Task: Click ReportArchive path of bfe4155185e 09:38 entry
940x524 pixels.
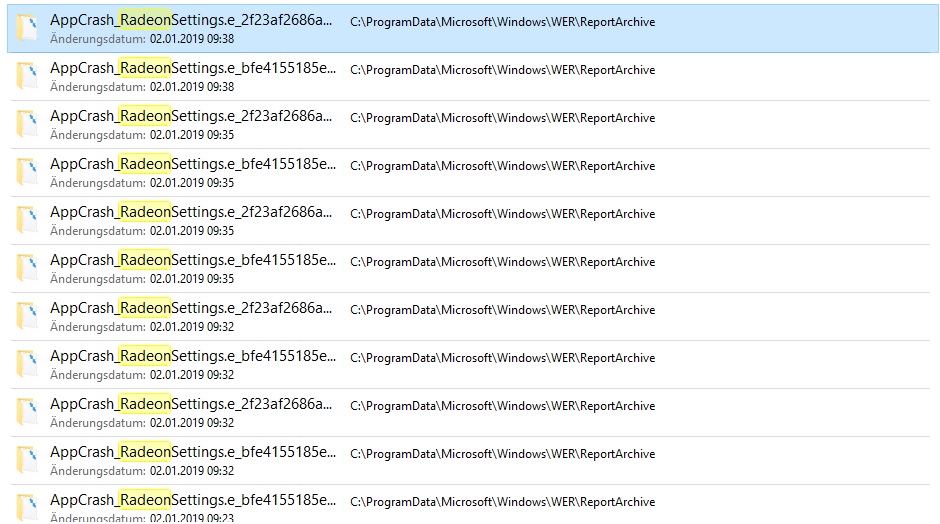Action: point(502,70)
